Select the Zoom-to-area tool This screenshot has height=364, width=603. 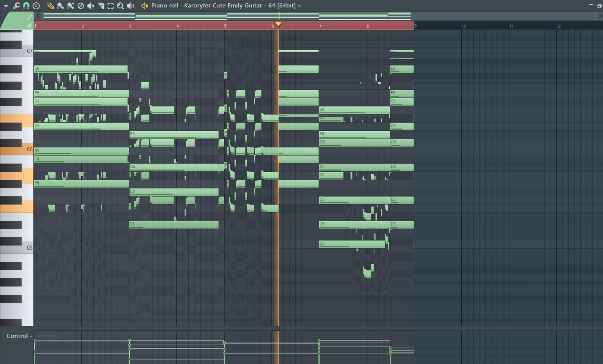click(x=120, y=6)
